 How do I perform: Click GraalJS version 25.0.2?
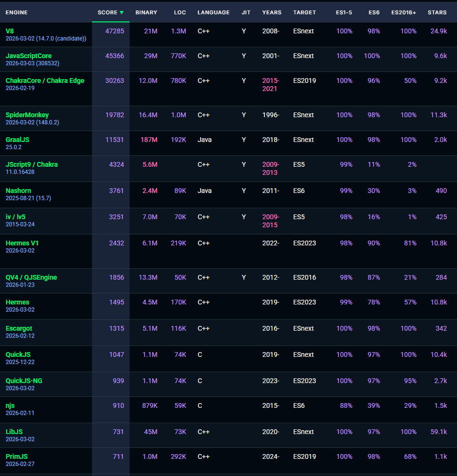[x=14, y=147]
